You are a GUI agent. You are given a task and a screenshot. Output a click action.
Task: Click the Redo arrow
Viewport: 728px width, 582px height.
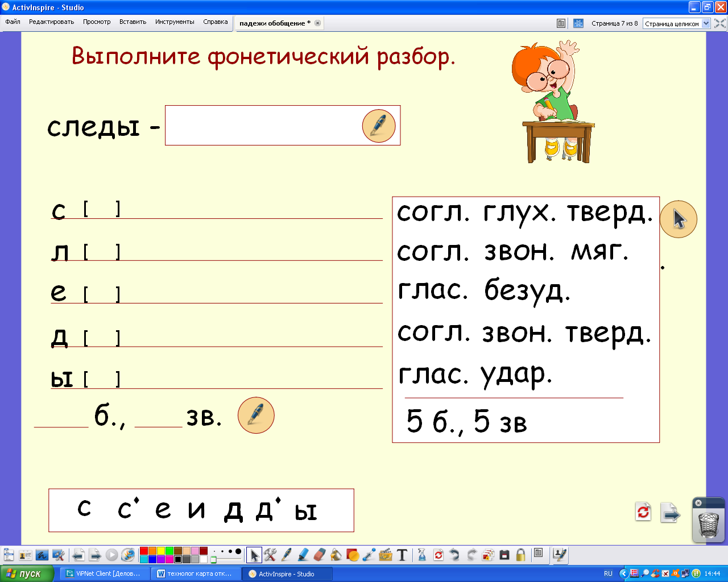coord(471,555)
